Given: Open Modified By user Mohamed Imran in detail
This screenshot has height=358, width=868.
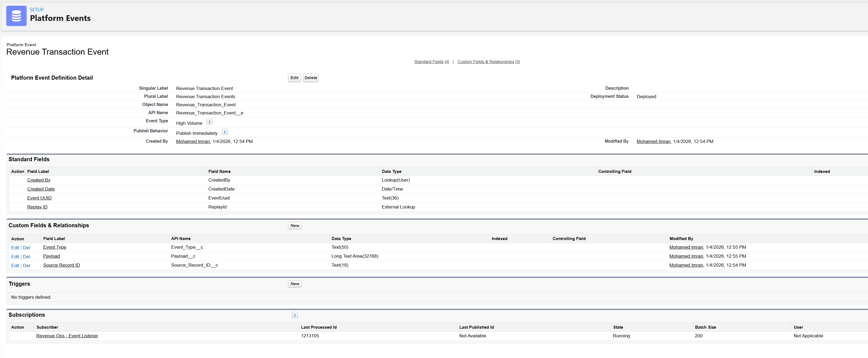Looking at the screenshot, I should 653,142.
